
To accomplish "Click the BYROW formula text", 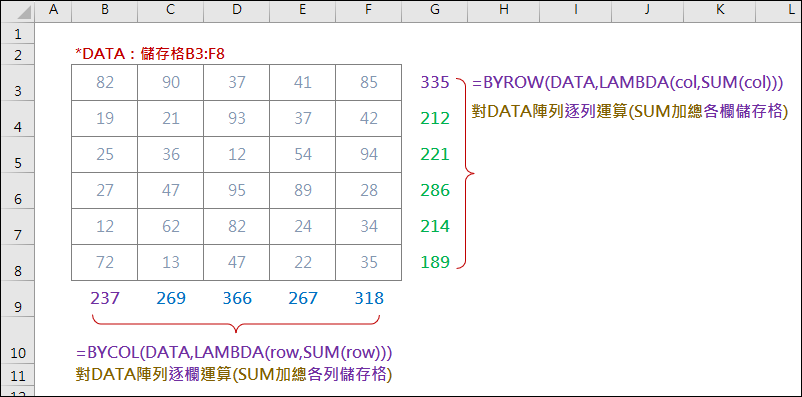I will [628, 83].
